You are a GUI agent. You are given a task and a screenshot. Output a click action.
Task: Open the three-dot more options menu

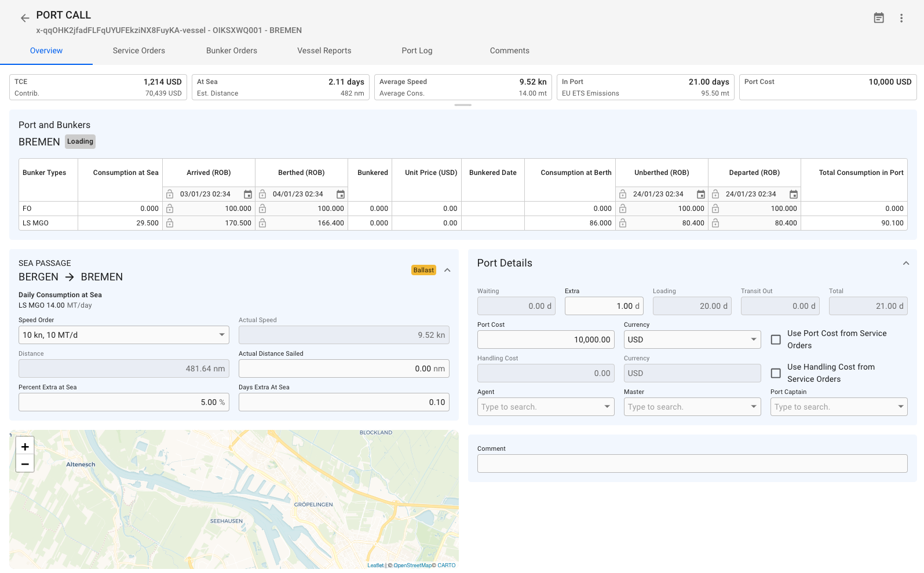click(901, 18)
